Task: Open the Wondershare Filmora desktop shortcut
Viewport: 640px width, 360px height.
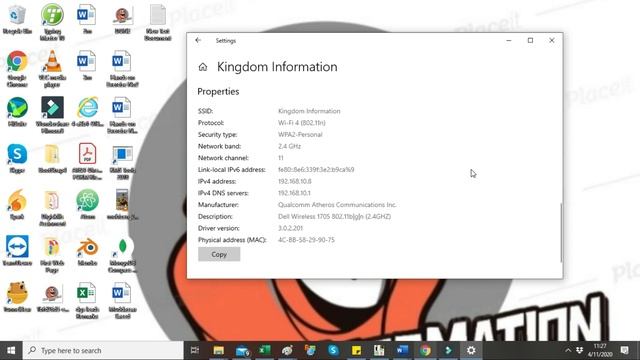Action: (x=52, y=115)
